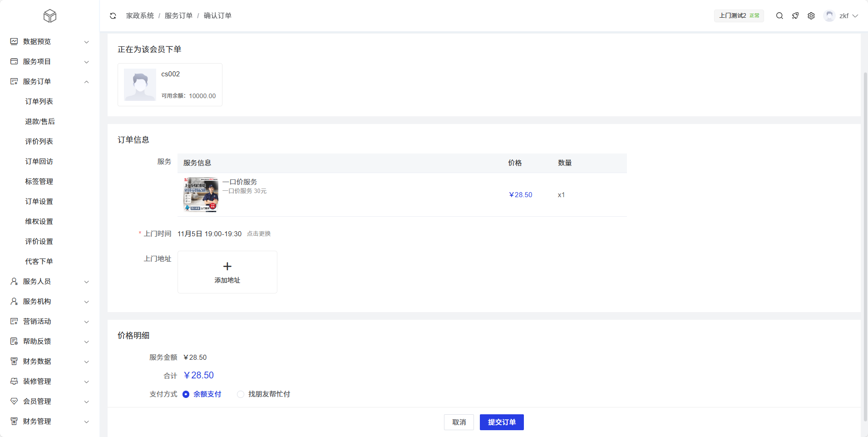Click the 数据预览 chart icon
Image resolution: width=868 pixels, height=437 pixels.
point(14,42)
